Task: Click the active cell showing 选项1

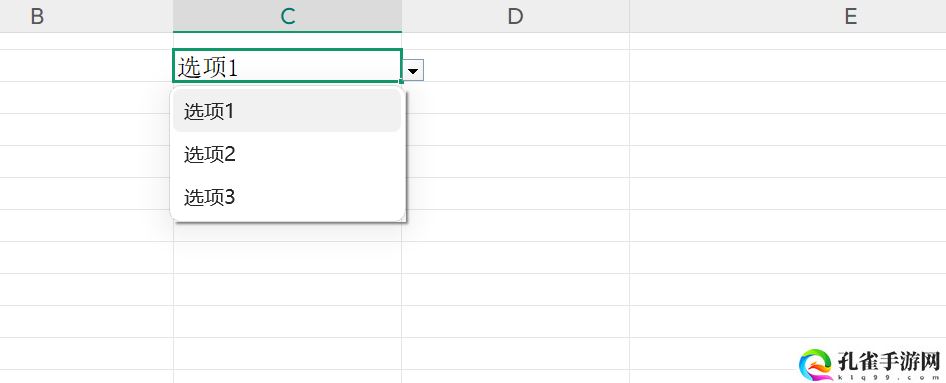Action: (288, 66)
